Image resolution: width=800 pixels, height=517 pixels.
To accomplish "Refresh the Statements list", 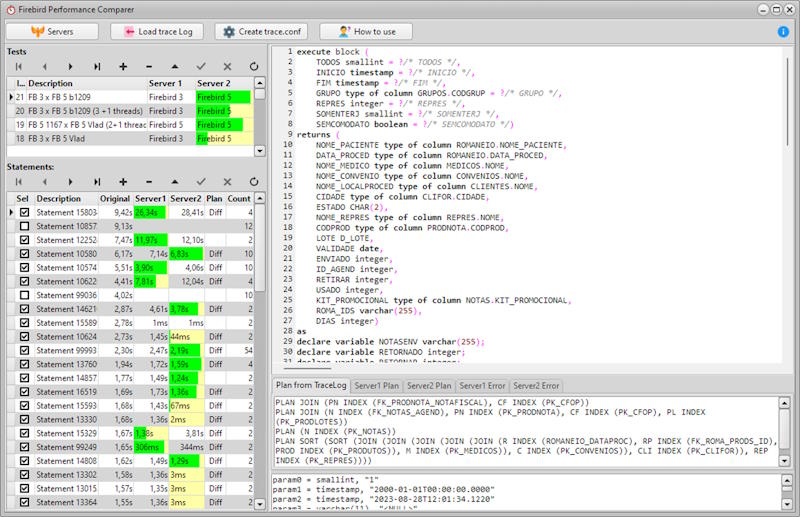I will (x=253, y=182).
